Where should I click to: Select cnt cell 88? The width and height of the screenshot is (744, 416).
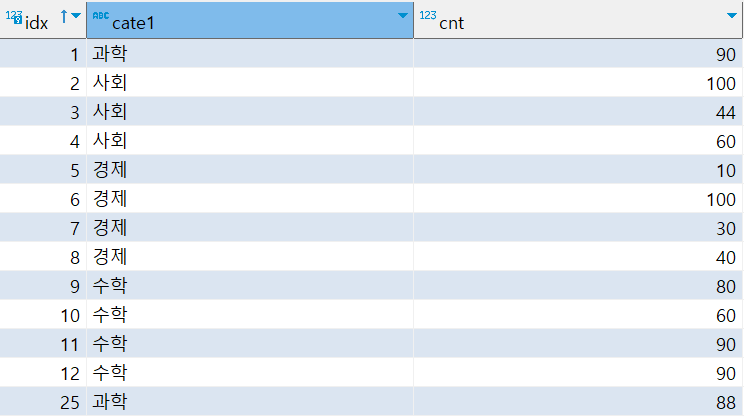[578, 401]
